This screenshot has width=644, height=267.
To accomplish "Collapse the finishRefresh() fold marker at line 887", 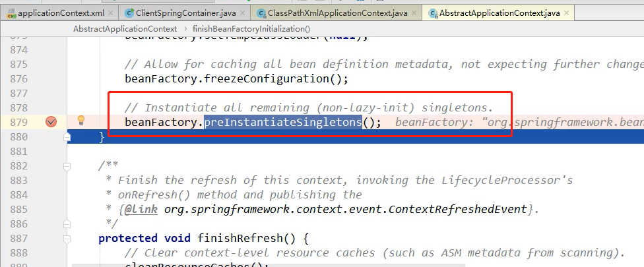I will pyautogui.click(x=67, y=239).
